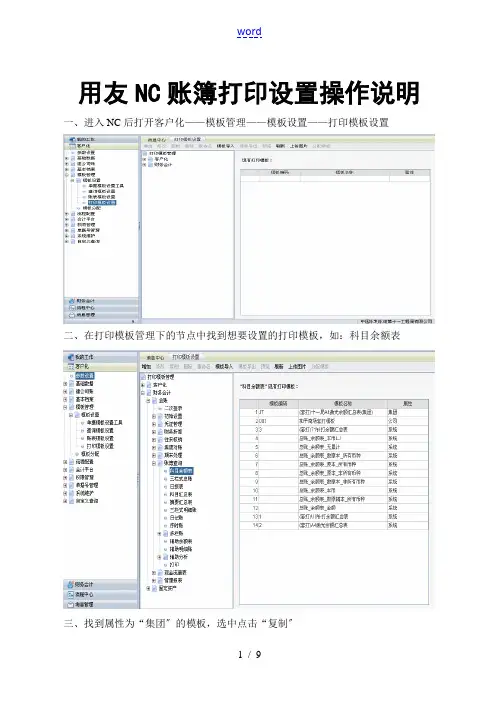Click heading 用友NC账簿打印设置操作说明
The height and width of the screenshot is (708, 502).
click(249, 93)
